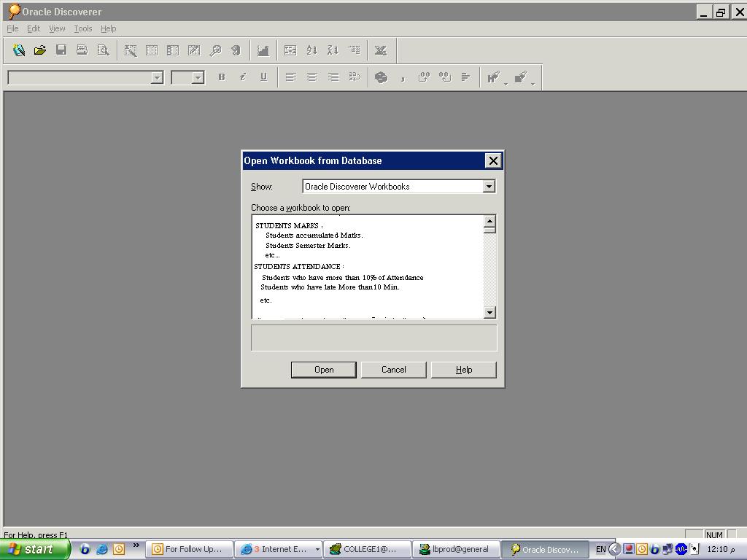This screenshot has width=747, height=560.
Task: Open the background color dropdown arrow
Action: pos(533,84)
